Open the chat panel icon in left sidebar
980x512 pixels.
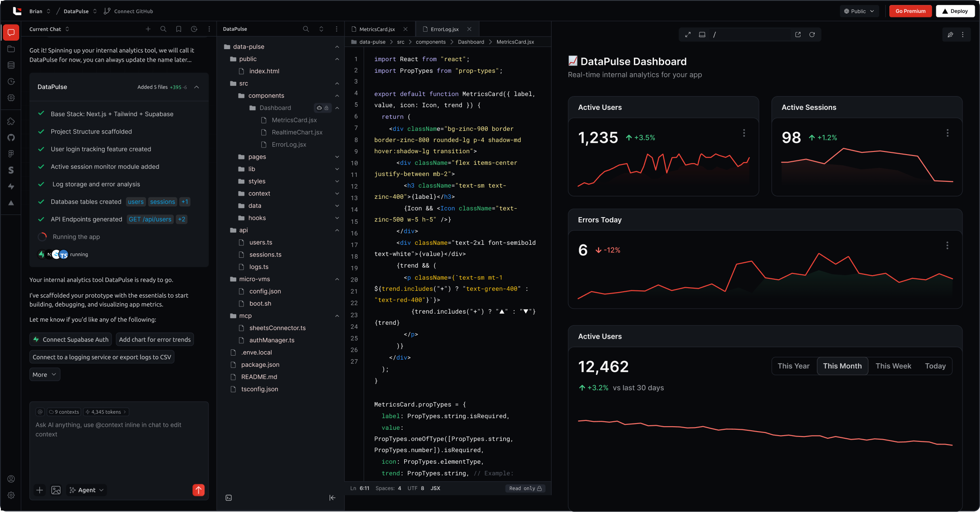pos(11,32)
